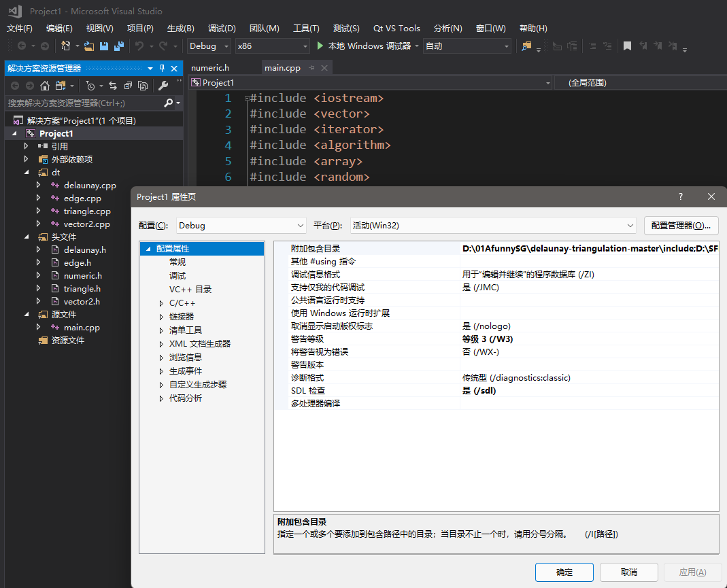727x588 pixels.
Task: Select triangle.h in Solution Explorer
Action: (x=82, y=289)
